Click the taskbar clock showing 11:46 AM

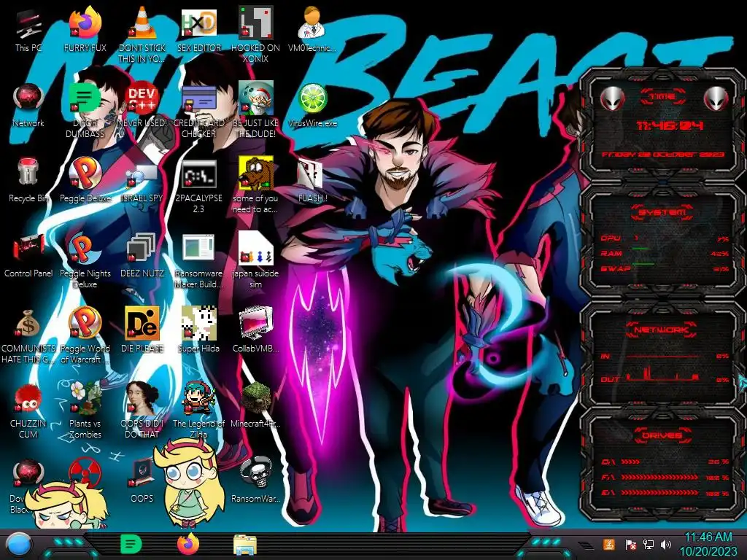[708, 544]
